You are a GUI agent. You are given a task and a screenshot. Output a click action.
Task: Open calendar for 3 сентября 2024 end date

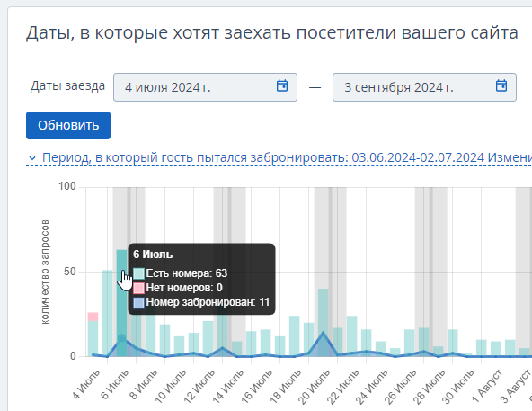[501, 85]
